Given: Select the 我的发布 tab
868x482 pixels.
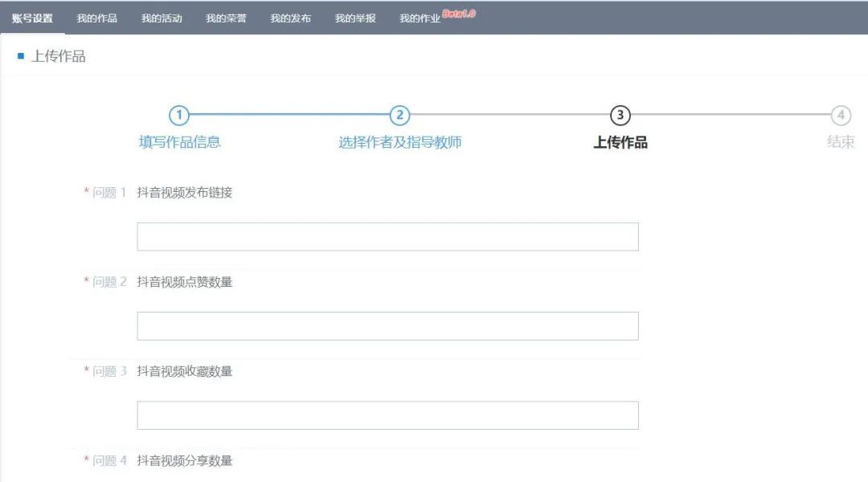Looking at the screenshot, I should pos(291,18).
